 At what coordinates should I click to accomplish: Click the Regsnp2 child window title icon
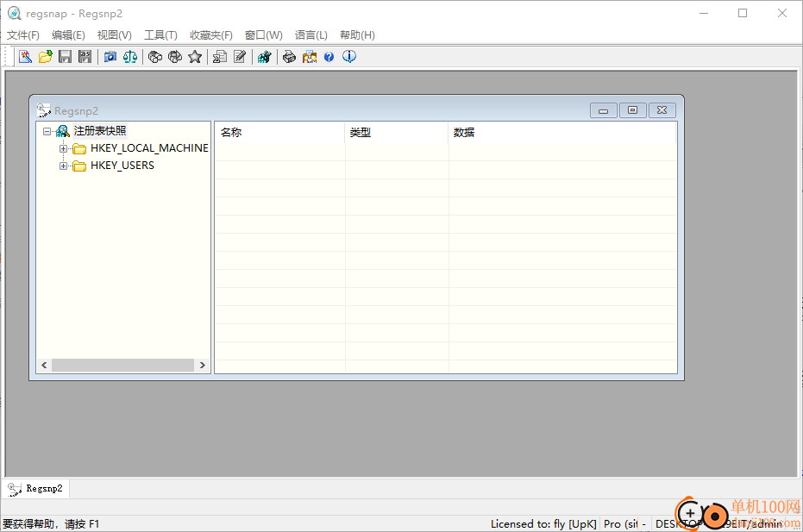(x=43, y=110)
